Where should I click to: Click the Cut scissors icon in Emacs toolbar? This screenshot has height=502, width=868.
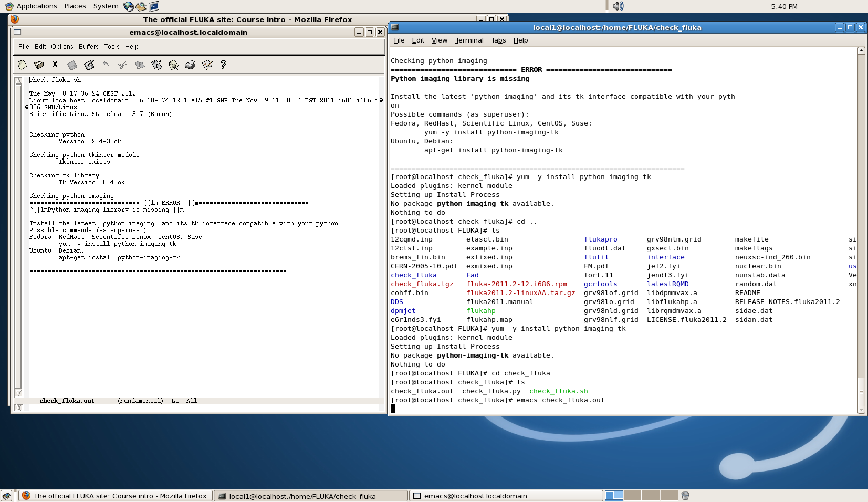(123, 65)
